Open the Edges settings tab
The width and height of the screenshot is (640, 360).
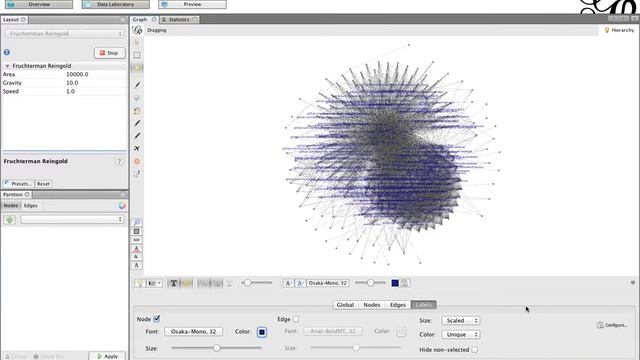(398, 305)
